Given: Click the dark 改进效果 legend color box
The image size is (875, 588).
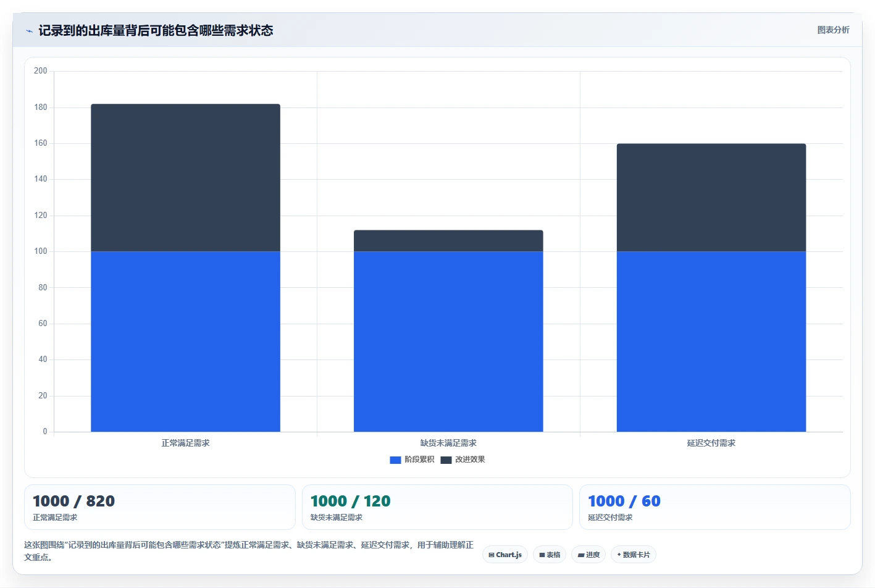Looking at the screenshot, I should pyautogui.click(x=446, y=460).
